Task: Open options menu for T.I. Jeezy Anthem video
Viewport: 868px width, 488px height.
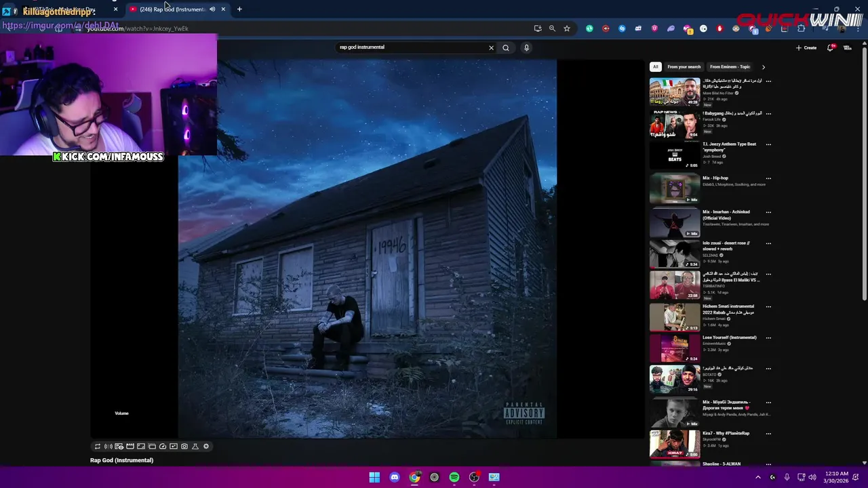Action: pos(768,144)
